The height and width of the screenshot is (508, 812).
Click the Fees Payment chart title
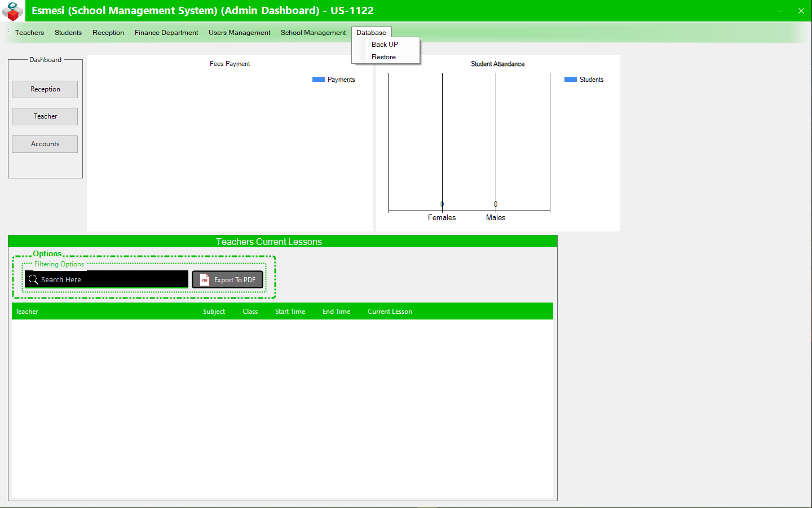point(230,64)
